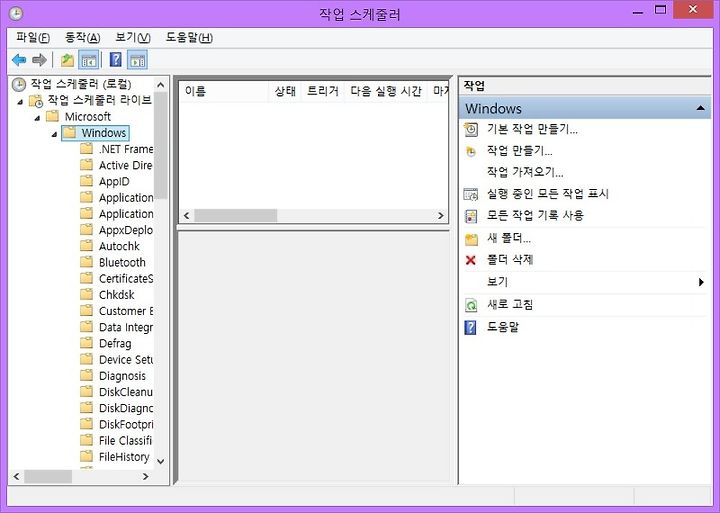Viewport: 720px width, 513px height.
Task: Collapse the Windows actions section arrow
Action: (x=700, y=108)
